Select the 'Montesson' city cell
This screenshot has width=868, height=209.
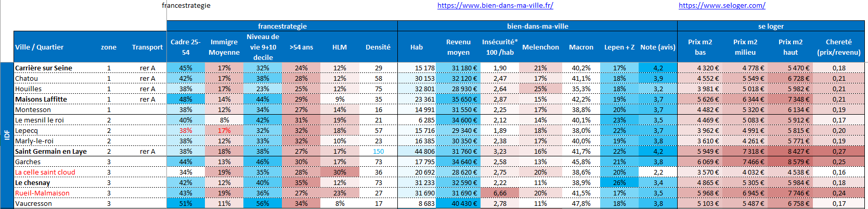(53, 109)
